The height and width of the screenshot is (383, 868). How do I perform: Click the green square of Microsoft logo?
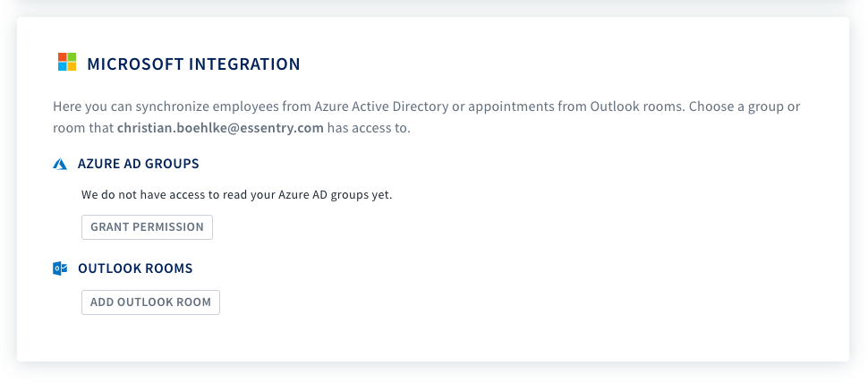click(72, 57)
